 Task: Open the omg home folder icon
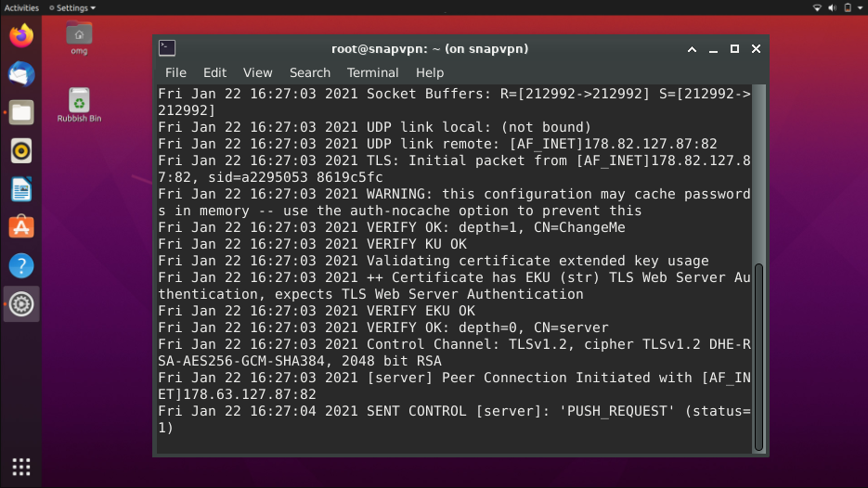pyautogui.click(x=79, y=38)
